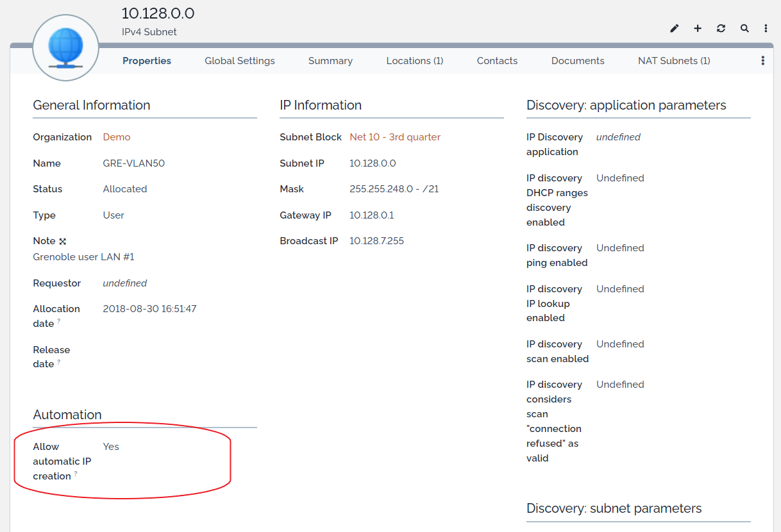Open search with the magnifier icon
781x532 pixels.
point(744,28)
